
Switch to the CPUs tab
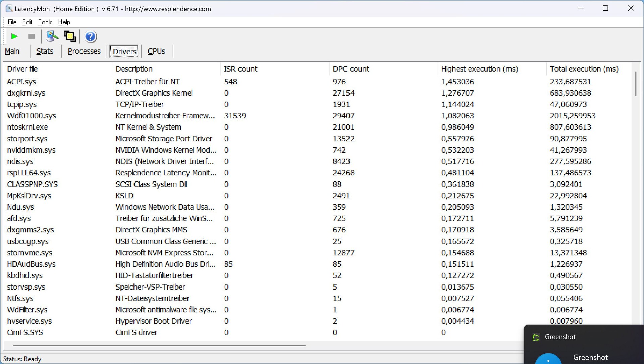coord(156,51)
